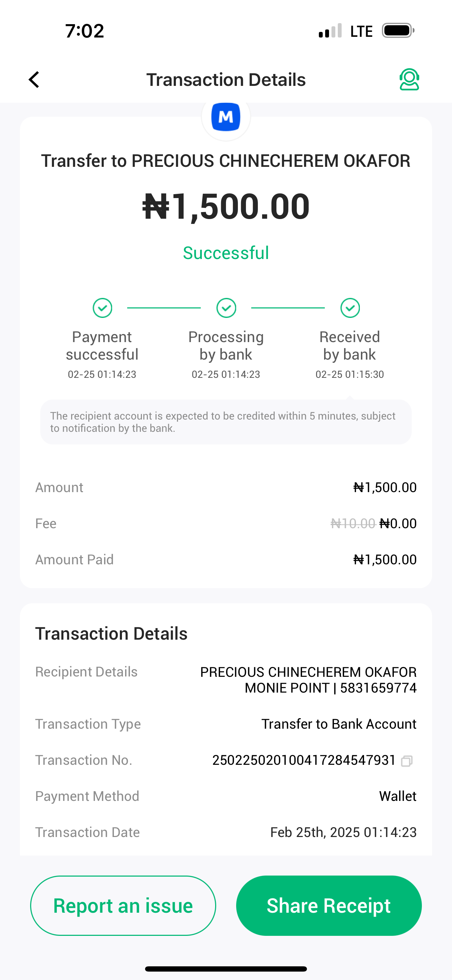Image resolution: width=452 pixels, height=980 pixels.
Task: Copy the transaction number icon
Action: pyautogui.click(x=407, y=761)
